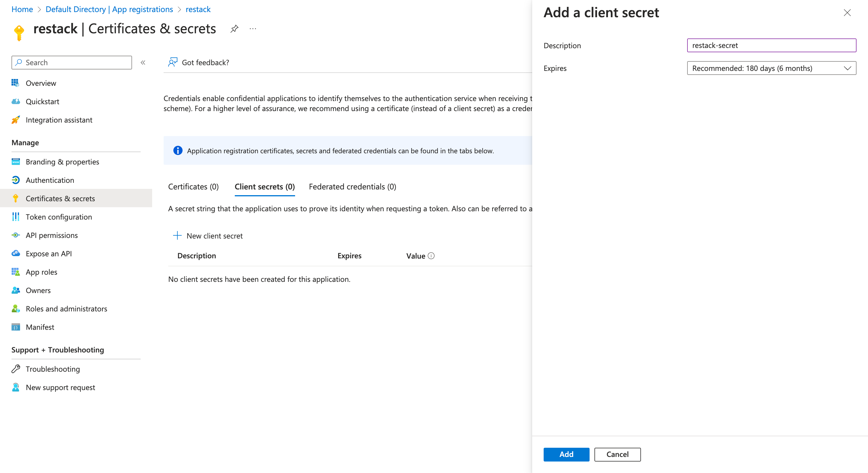Click the Integration assistant rocket icon
Viewport: 868px width, 473px height.
[x=15, y=120]
